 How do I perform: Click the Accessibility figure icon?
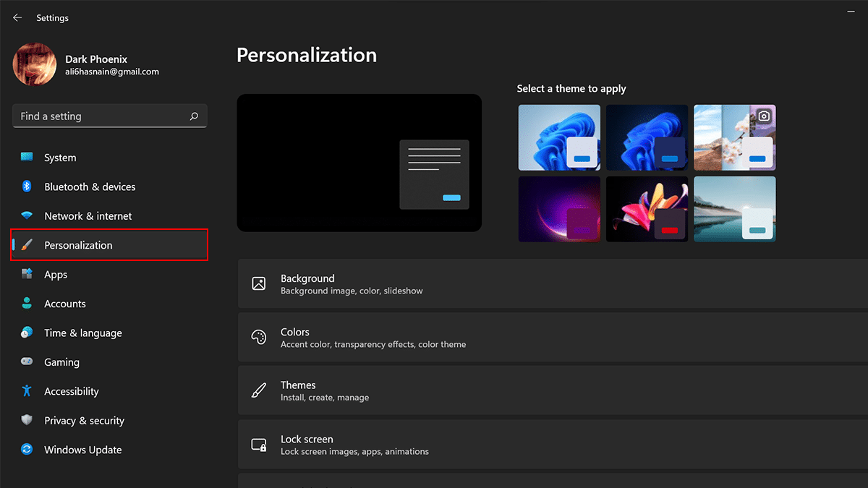click(x=27, y=391)
